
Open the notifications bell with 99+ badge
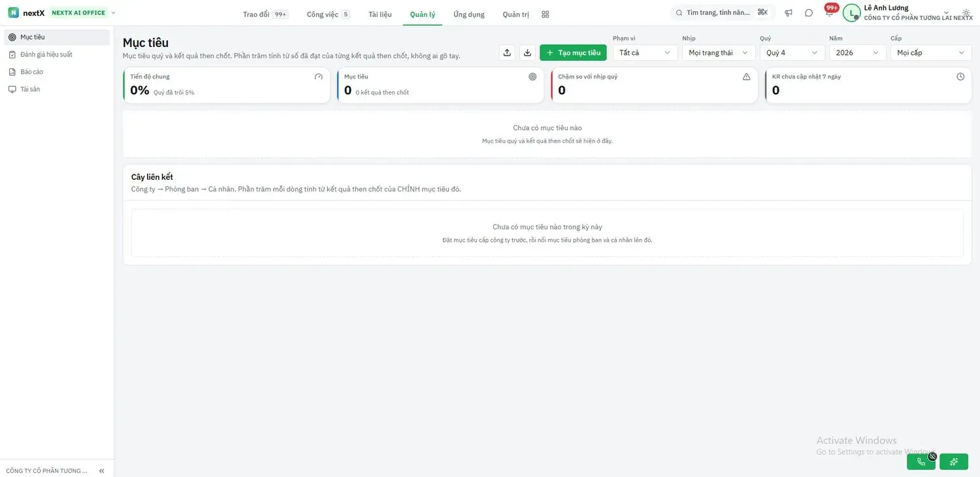(830, 12)
